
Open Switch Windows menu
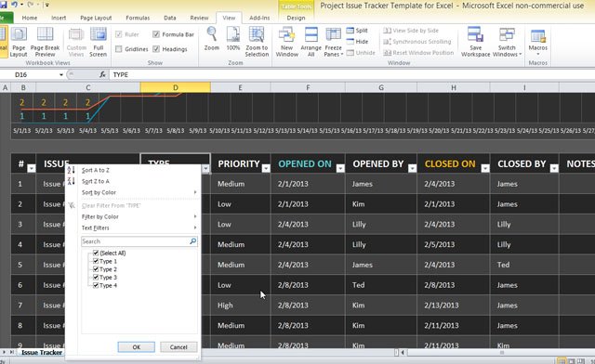point(507,42)
